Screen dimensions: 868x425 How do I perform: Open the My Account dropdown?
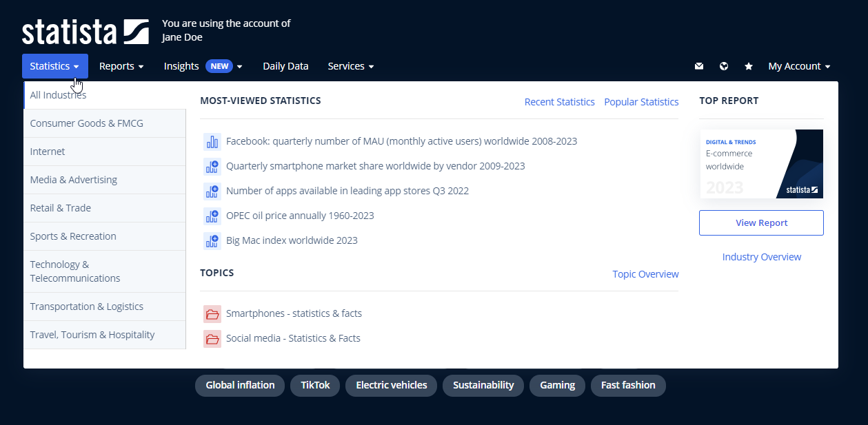tap(799, 66)
